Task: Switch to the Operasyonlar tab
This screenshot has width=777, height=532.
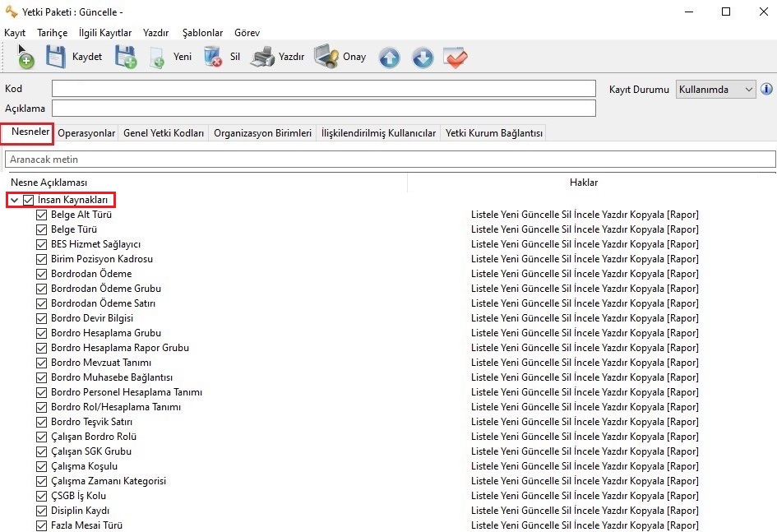Action: pyautogui.click(x=86, y=132)
